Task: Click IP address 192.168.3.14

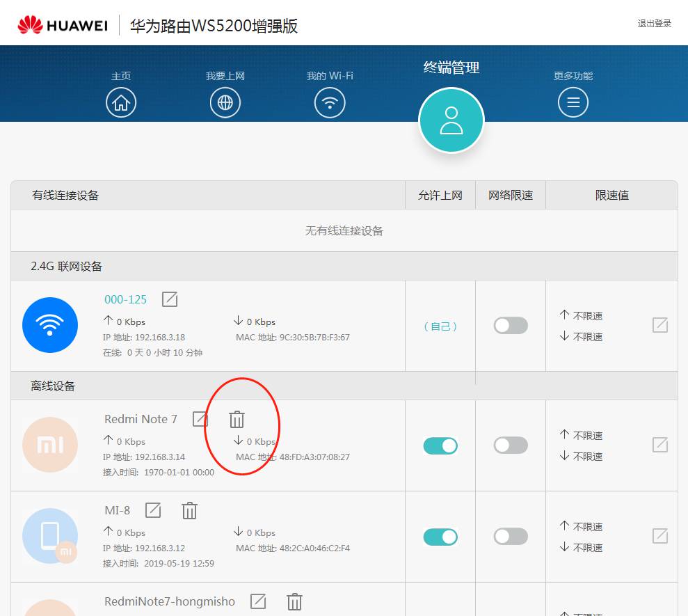Action: point(160,457)
